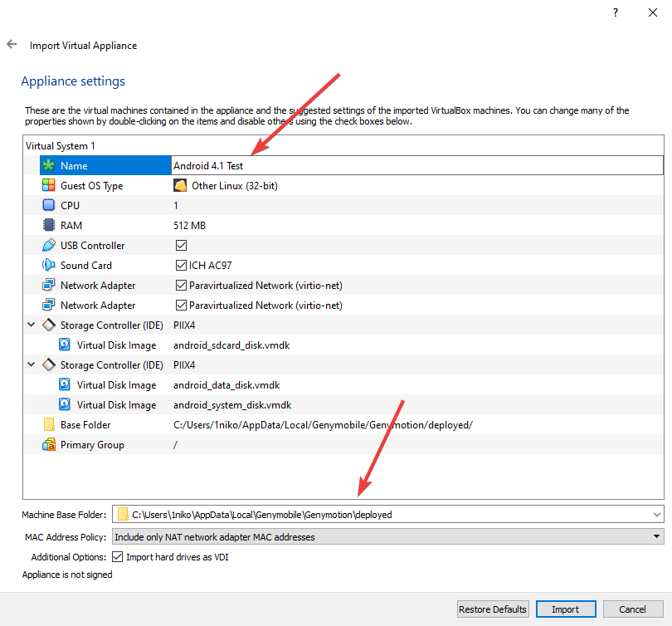
Task: Click the first Network Adapter icon
Action: coord(49,285)
